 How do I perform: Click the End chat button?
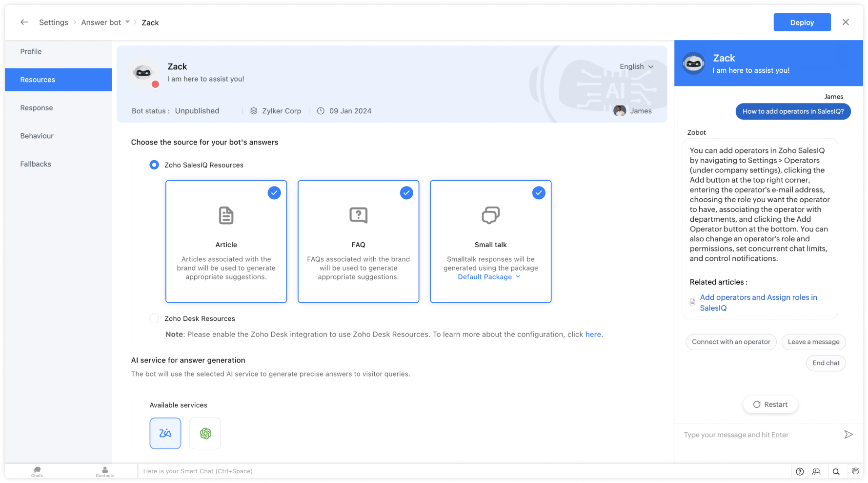826,363
